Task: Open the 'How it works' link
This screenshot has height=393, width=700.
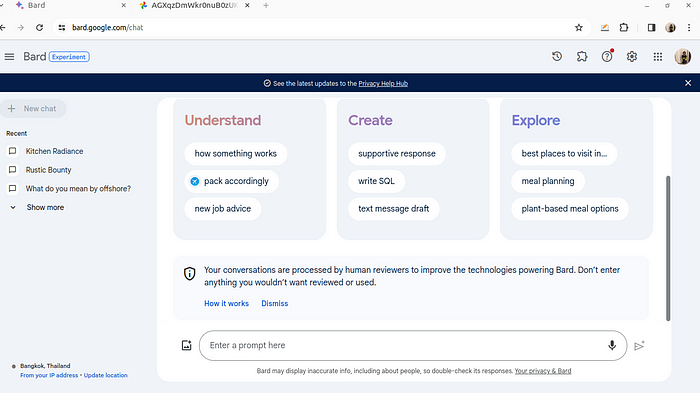Action: click(x=226, y=303)
